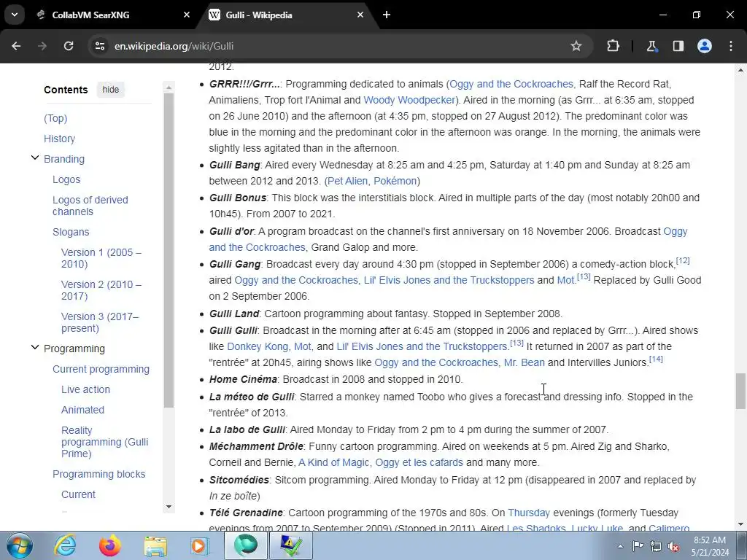Close the Gulli - Wikipedia tab
The width and height of the screenshot is (747, 560).
click(x=360, y=15)
